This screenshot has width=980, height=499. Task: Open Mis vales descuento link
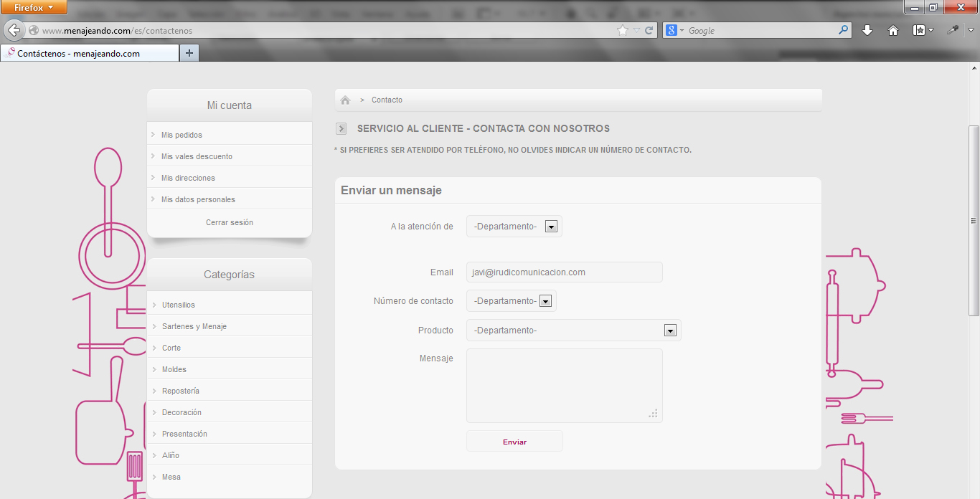(x=197, y=156)
